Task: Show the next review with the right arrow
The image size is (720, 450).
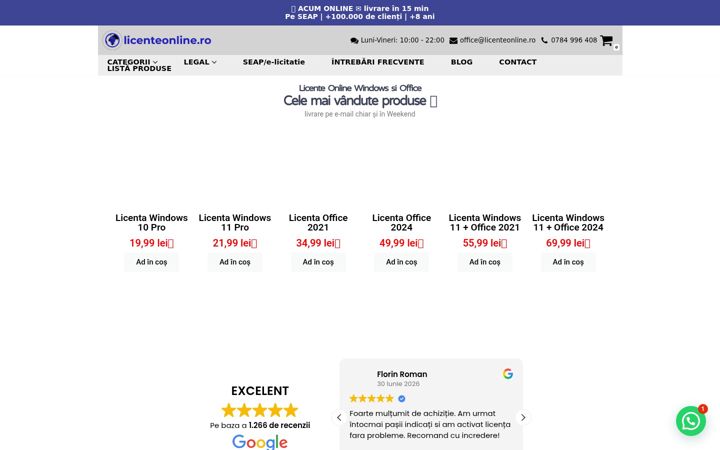Action: point(523,417)
